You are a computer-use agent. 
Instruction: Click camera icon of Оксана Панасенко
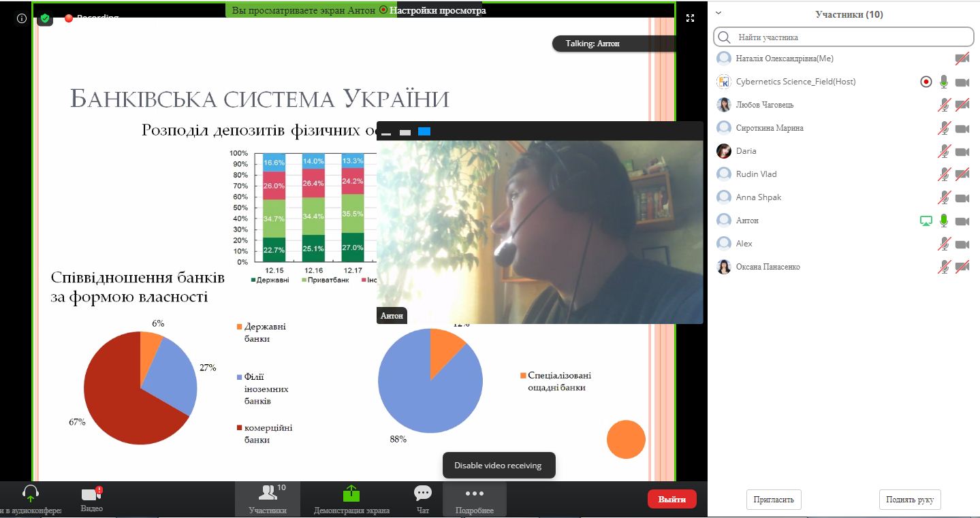click(x=962, y=268)
